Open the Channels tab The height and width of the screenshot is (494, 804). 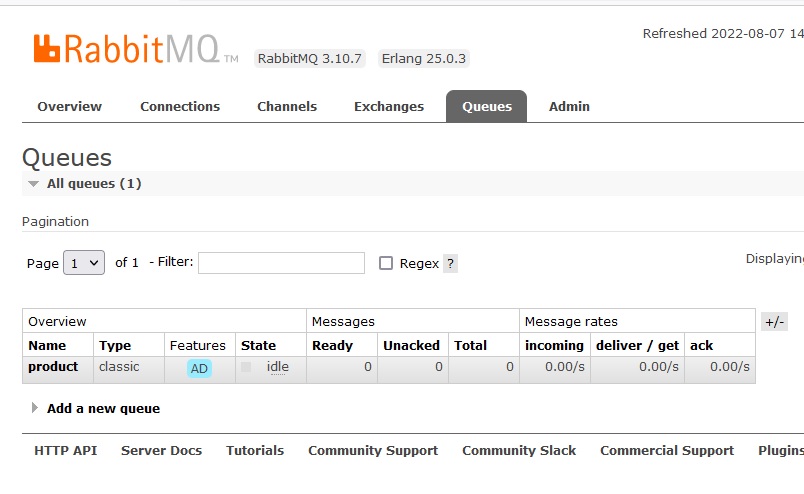287,107
